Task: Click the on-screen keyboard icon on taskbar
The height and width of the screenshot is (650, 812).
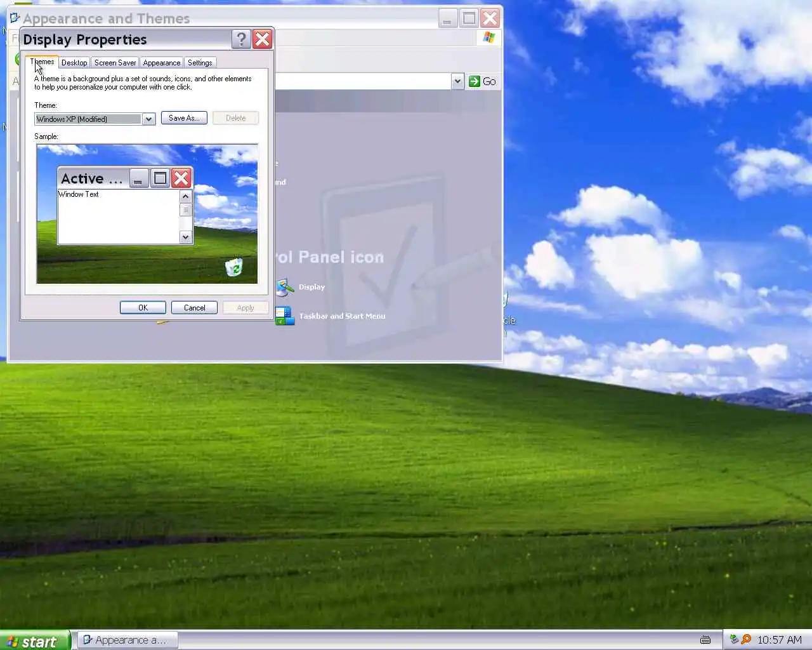Action: point(705,640)
